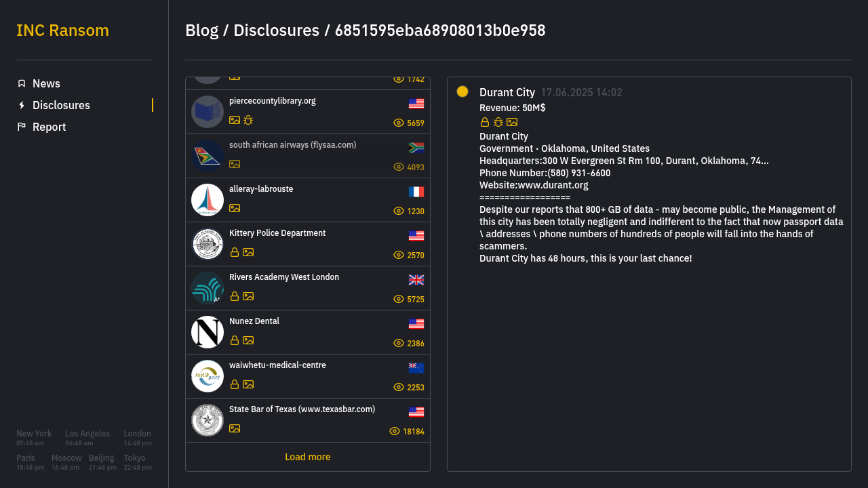Click yellow status dot beside Durant City
868x488 pixels.
coord(462,91)
